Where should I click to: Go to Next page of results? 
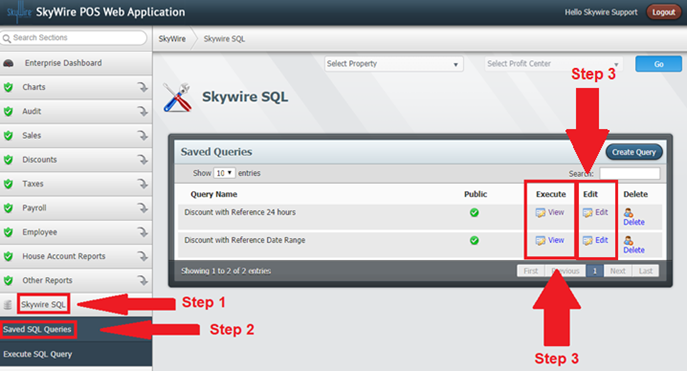(618, 271)
